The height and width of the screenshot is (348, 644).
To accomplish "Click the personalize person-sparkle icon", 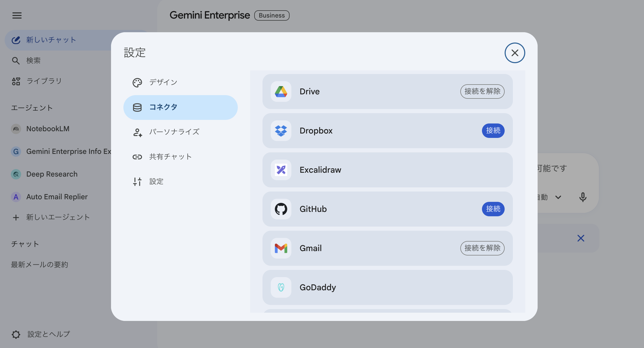I will (x=138, y=132).
